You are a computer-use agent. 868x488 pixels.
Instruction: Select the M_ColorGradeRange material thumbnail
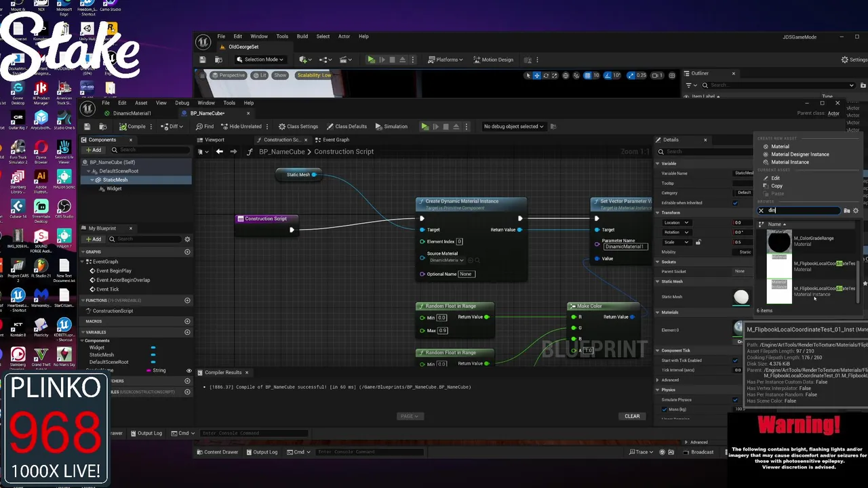point(779,241)
